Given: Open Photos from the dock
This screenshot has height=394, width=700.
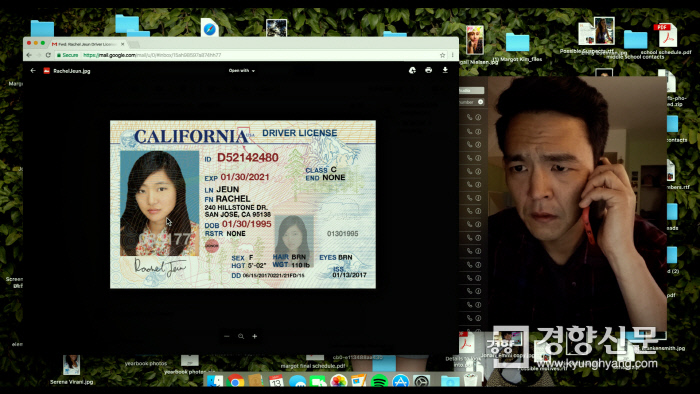Looking at the screenshot, I should point(338,382).
